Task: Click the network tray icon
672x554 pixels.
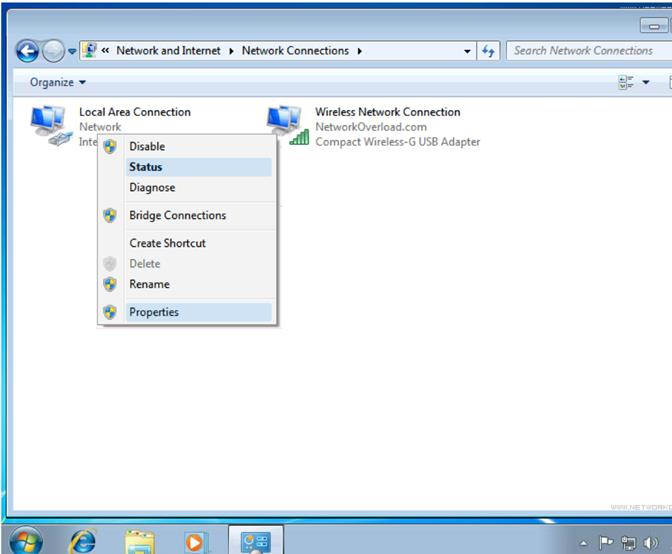Action: [x=628, y=543]
